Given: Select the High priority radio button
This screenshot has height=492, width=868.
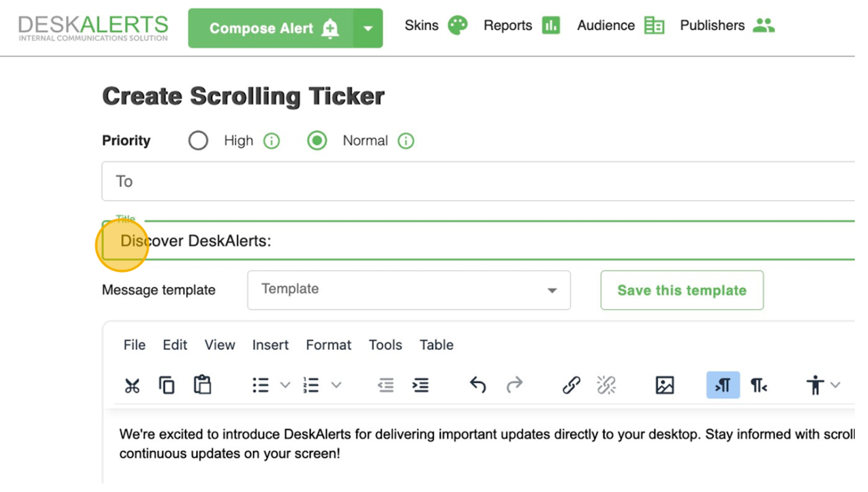Looking at the screenshot, I should click(198, 141).
